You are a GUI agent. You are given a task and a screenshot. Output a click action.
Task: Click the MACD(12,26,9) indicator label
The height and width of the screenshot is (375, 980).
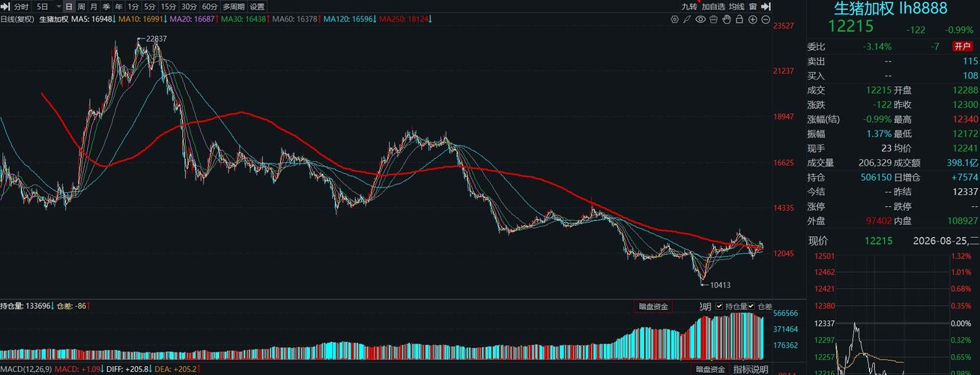[x=27, y=369]
